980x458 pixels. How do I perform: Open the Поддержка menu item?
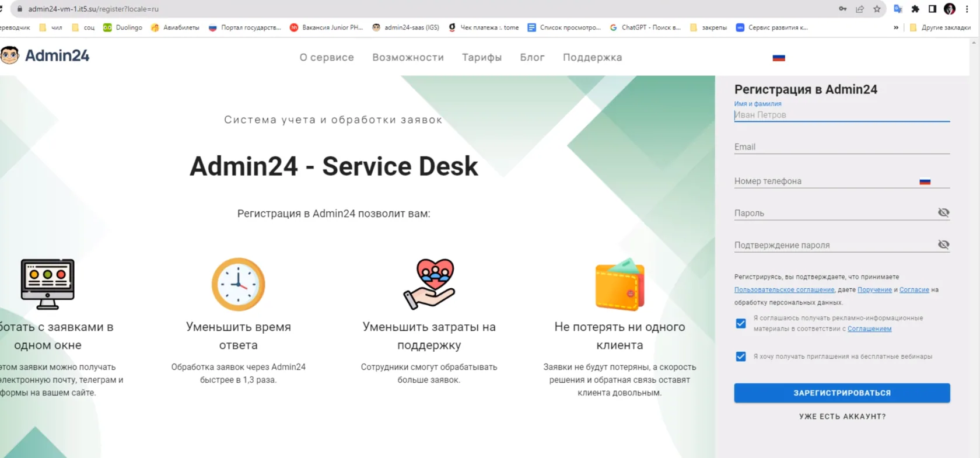pos(592,57)
